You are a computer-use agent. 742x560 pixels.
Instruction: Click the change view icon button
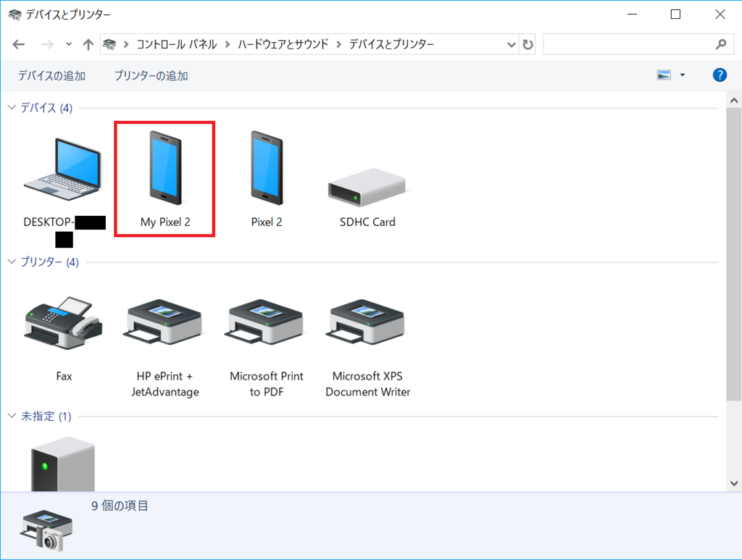coord(664,75)
